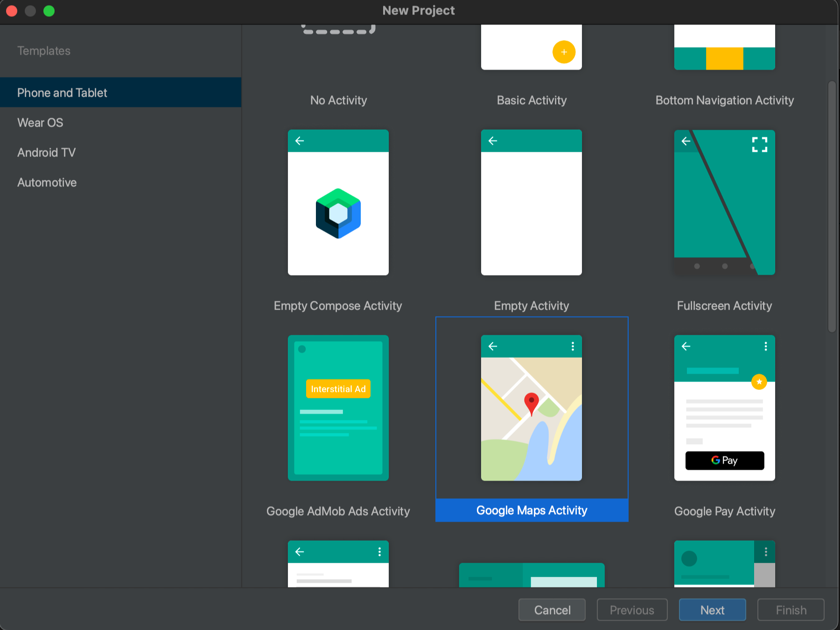Select the Basic Activity thumbnail preview
840x630 pixels.
532,47
